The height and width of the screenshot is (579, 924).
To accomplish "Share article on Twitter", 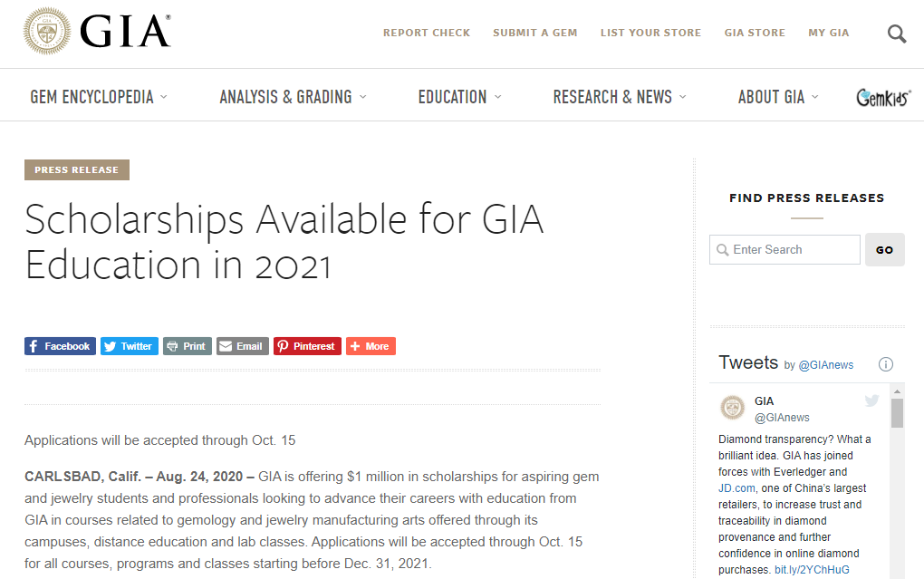I will pos(129,346).
